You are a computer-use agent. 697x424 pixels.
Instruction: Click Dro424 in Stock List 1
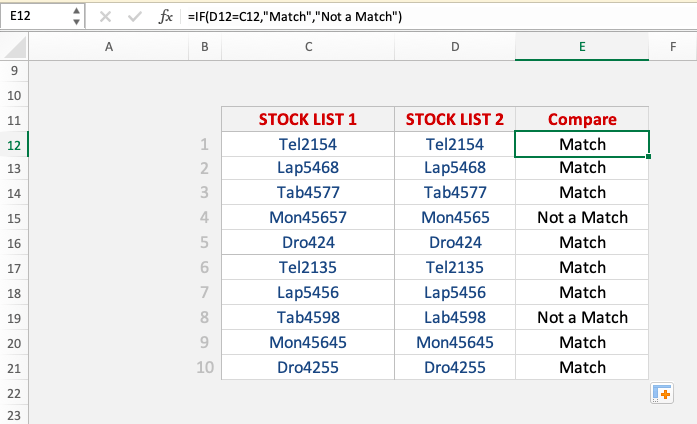point(308,242)
